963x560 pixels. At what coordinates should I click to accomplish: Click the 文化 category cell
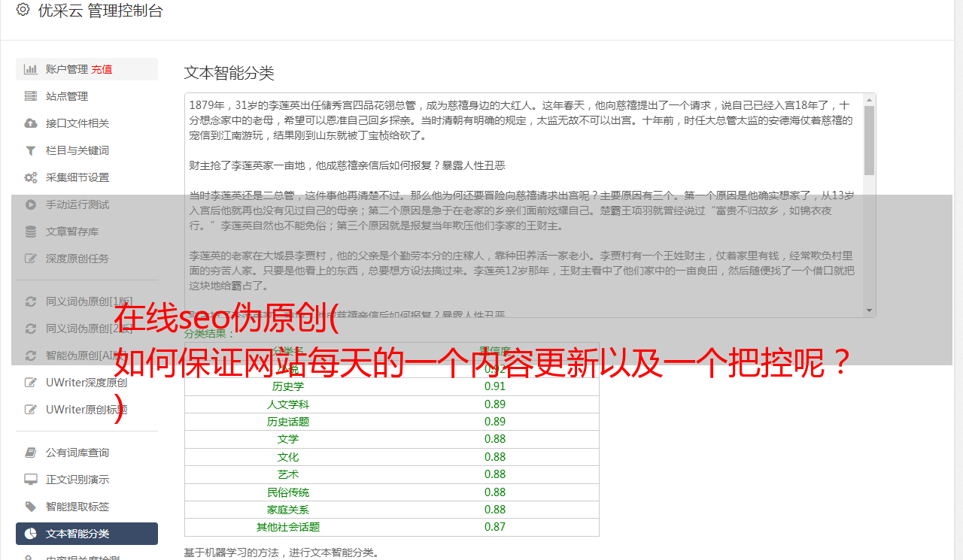(x=288, y=457)
